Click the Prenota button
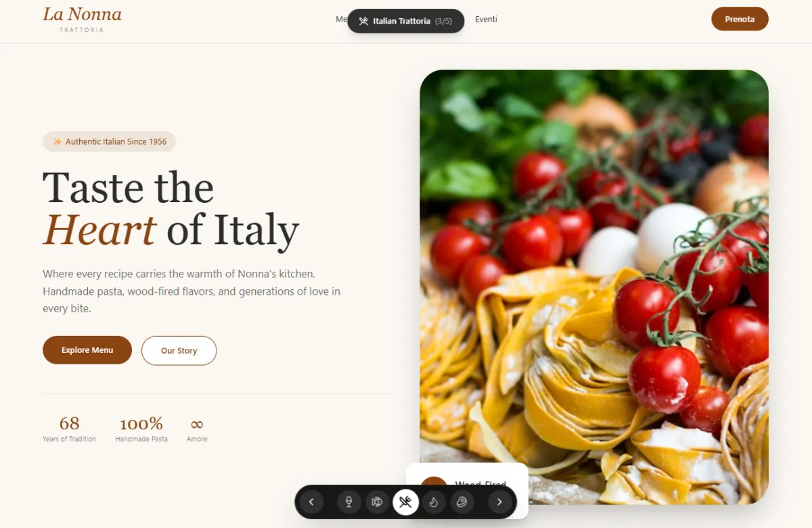Image resolution: width=812 pixels, height=528 pixels. coord(740,19)
